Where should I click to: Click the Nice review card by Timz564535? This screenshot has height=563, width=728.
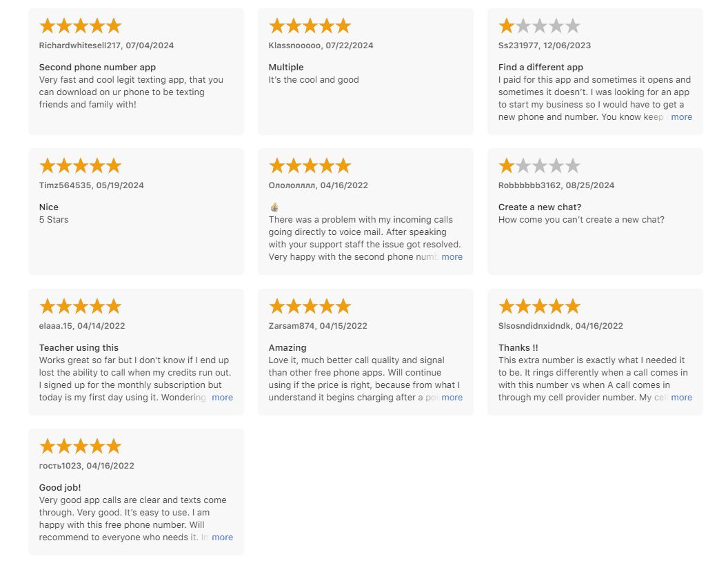pos(136,212)
